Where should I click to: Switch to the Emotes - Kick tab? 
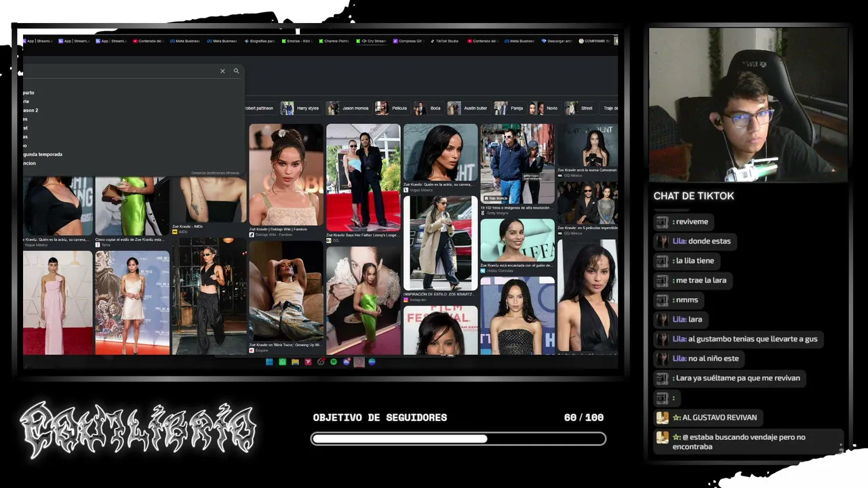click(296, 41)
